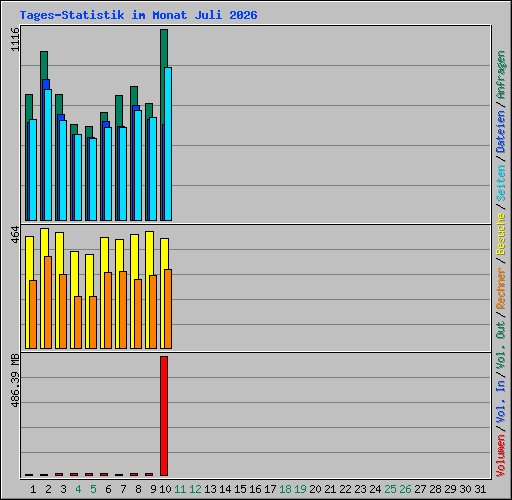Image resolution: width=512 pixels, height=500 pixels.
Task: Click day label 15 on the x-axis
Action: pyautogui.click(x=240, y=489)
